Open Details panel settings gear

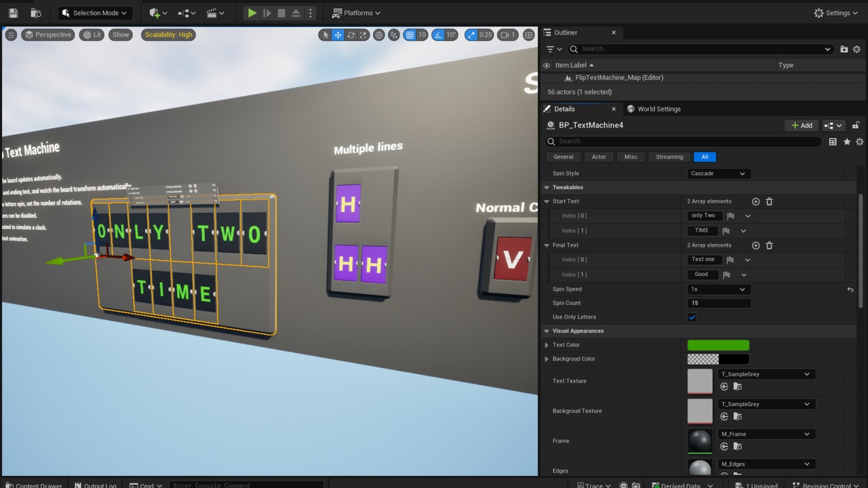click(860, 142)
